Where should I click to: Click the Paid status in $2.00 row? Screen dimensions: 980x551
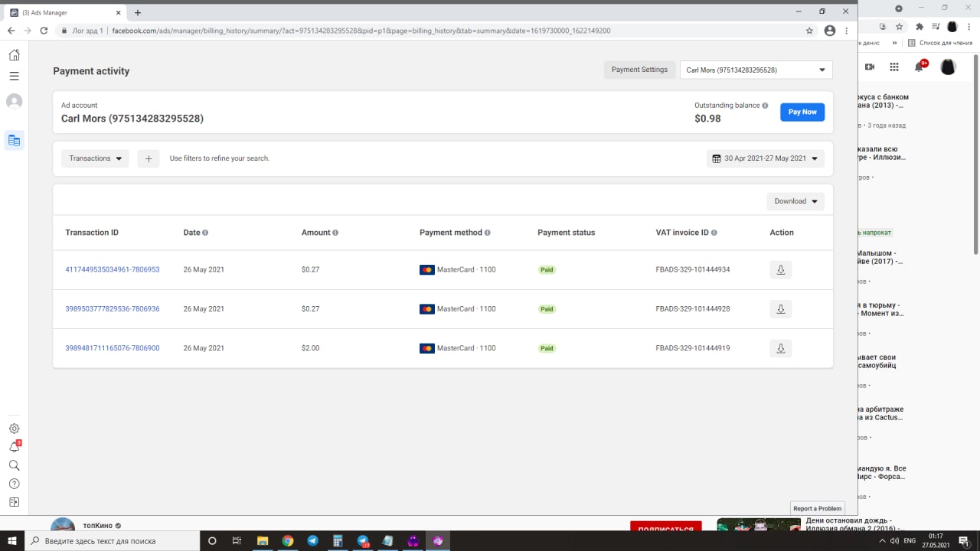547,348
